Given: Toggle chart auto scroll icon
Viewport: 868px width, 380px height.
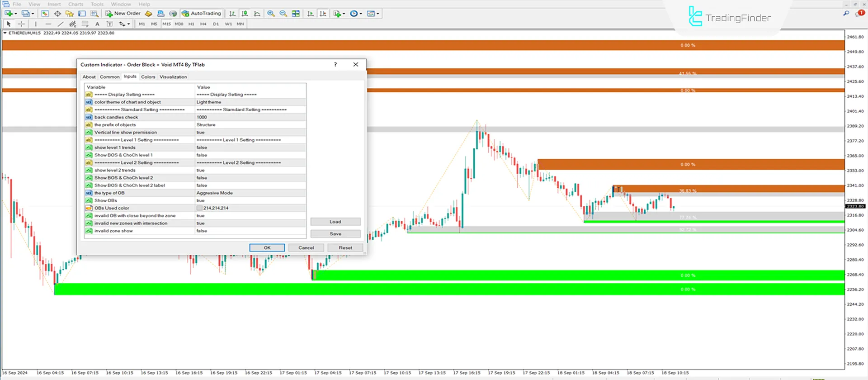Looking at the screenshot, I should tap(311, 14).
